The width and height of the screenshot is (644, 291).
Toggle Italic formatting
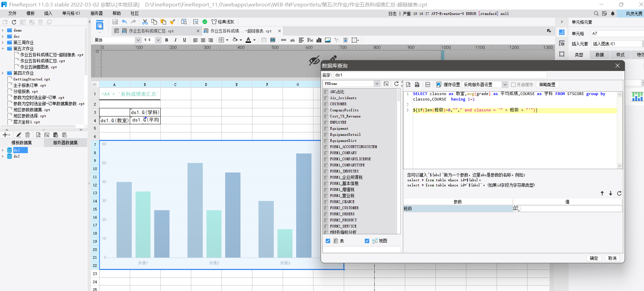point(176,40)
